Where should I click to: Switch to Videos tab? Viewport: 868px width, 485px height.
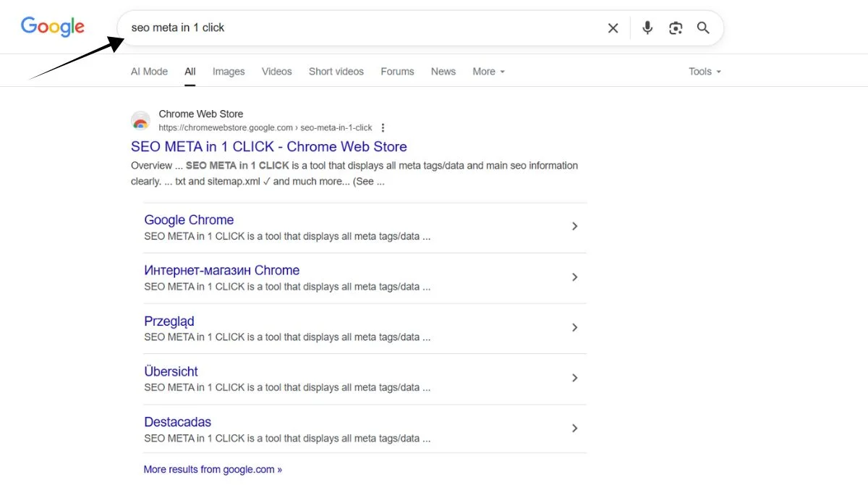[277, 72]
